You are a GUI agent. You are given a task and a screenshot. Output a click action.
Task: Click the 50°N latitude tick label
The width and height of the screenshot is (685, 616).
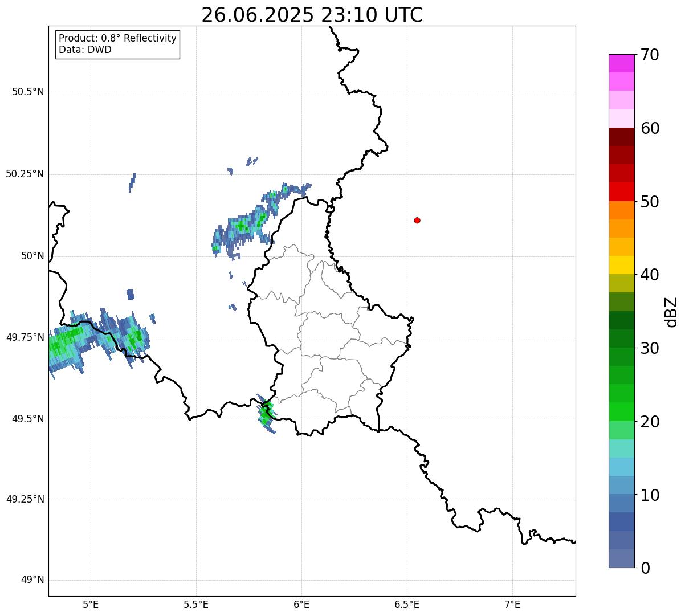[32, 256]
